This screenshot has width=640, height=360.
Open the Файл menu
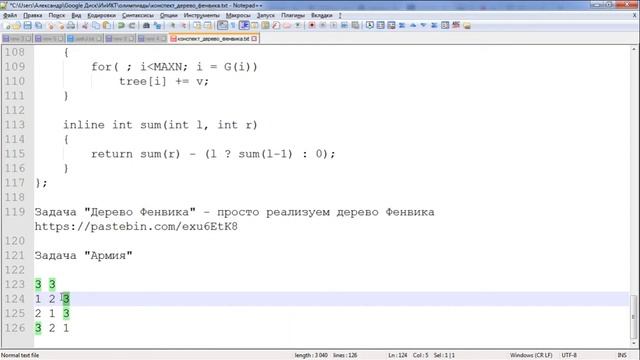pos(10,15)
